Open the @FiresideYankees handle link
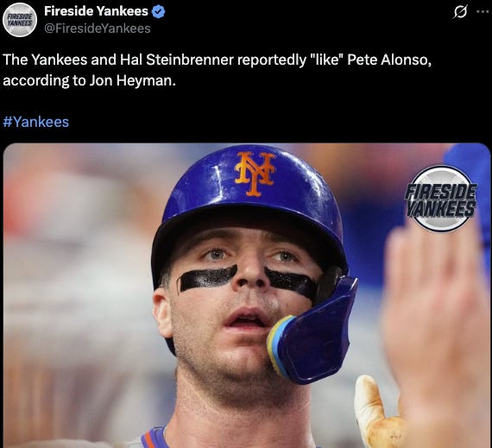 pyautogui.click(x=98, y=28)
